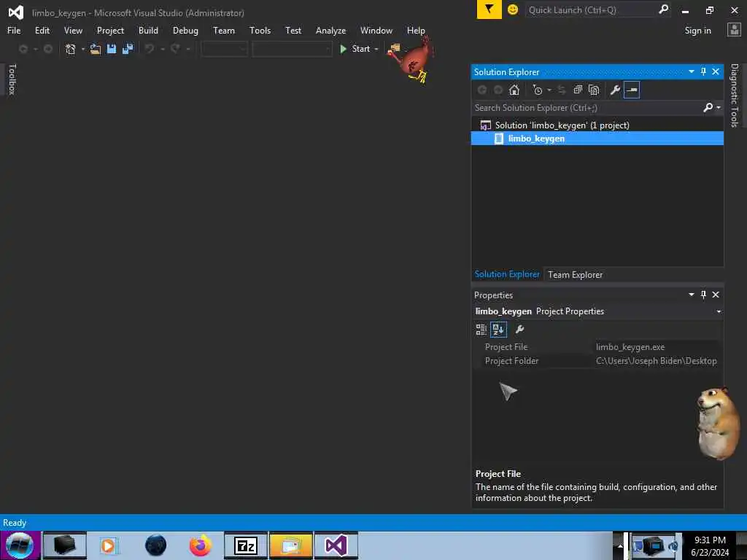Switch Properties panel to Alphabetical view
The image size is (747, 560).
click(498, 329)
